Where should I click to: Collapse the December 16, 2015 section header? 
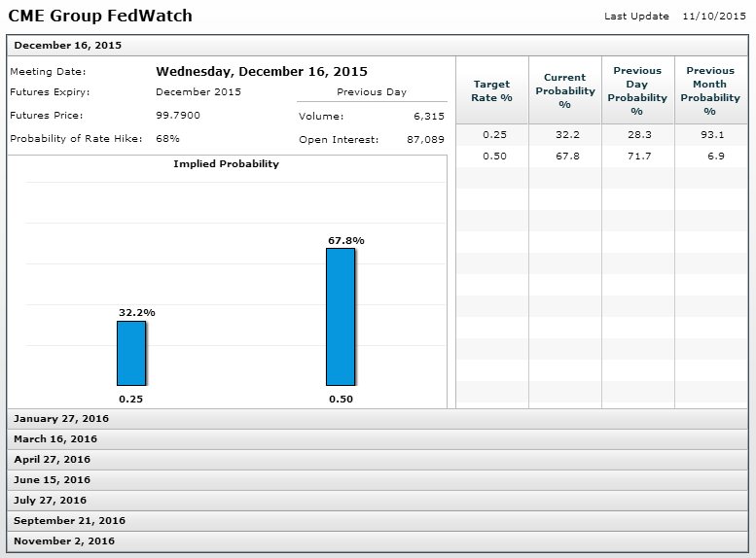click(x=378, y=46)
